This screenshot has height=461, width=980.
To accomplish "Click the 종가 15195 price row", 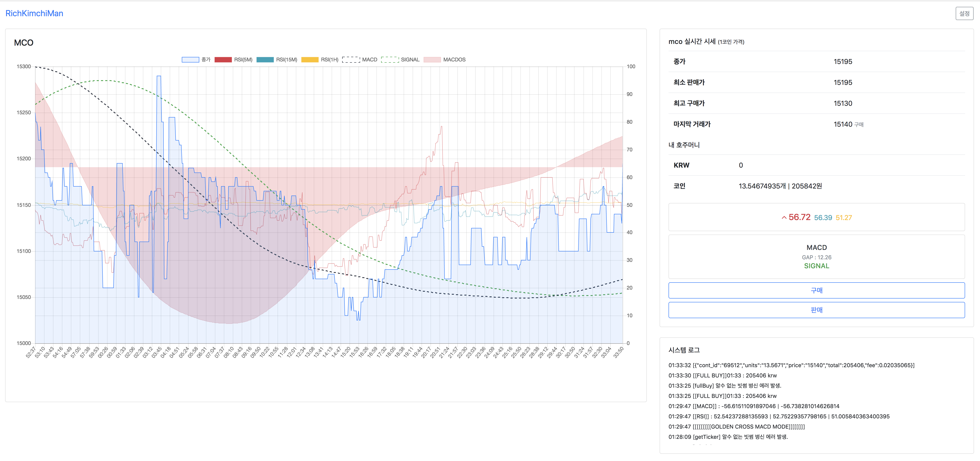I will pos(816,62).
